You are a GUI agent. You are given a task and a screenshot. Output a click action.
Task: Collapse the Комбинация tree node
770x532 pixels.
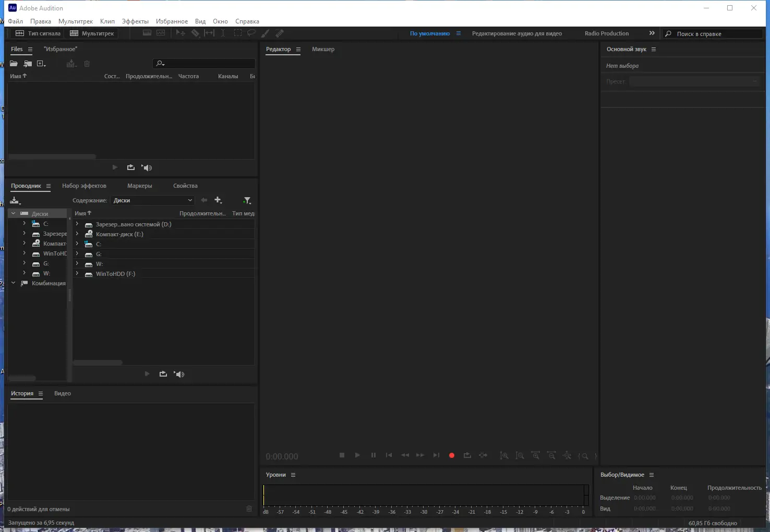14,283
